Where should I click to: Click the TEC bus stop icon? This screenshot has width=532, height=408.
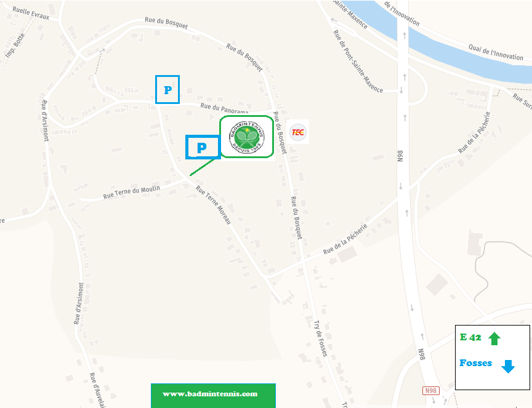pos(298,132)
